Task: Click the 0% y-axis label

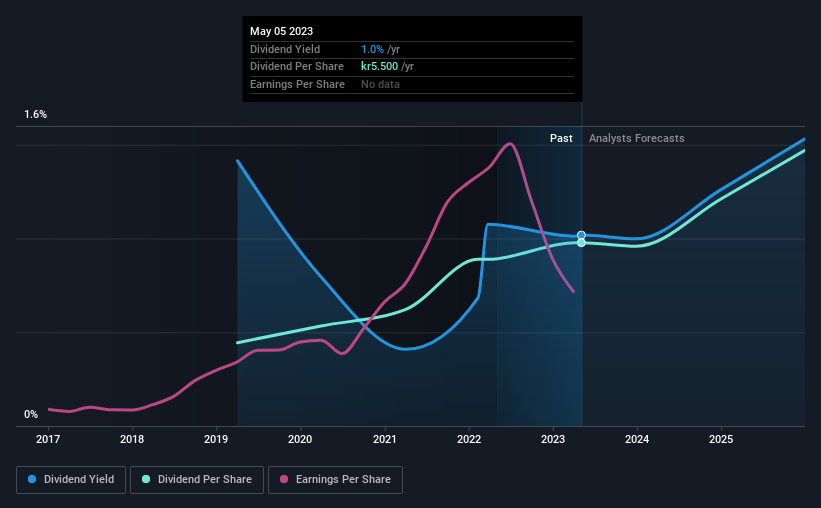Action: coord(31,414)
